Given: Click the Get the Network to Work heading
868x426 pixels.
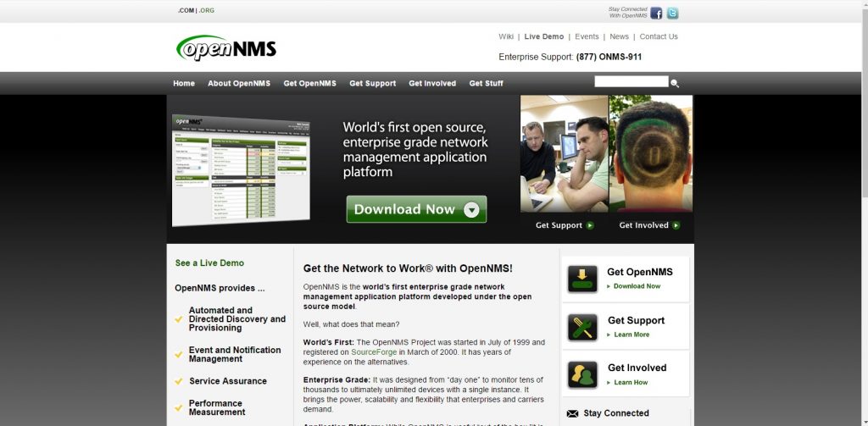Looking at the screenshot, I should coord(408,268).
